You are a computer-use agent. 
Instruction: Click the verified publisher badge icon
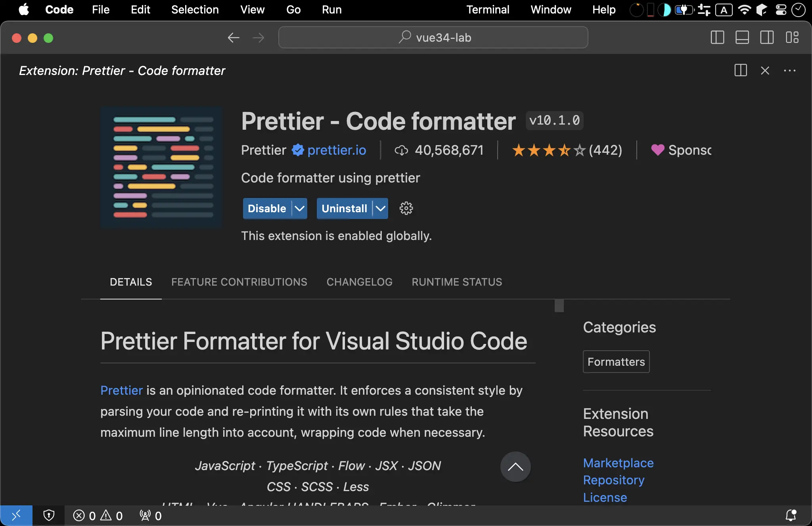pyautogui.click(x=298, y=150)
